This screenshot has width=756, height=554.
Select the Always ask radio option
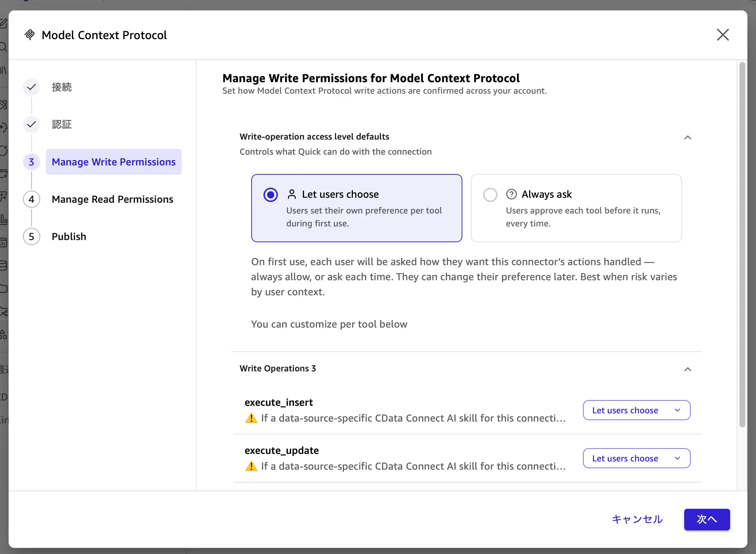click(x=490, y=195)
